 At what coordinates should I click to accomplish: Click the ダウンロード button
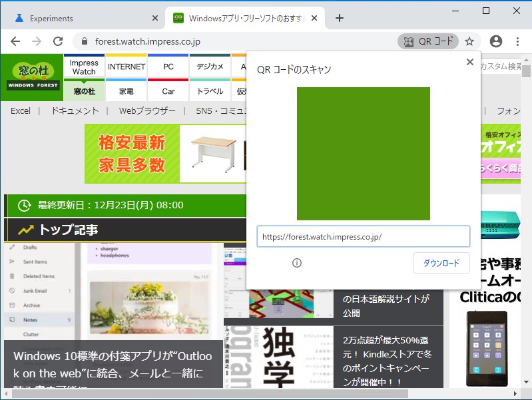coord(441,263)
